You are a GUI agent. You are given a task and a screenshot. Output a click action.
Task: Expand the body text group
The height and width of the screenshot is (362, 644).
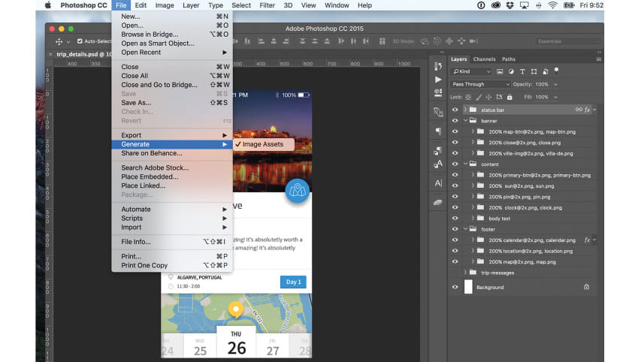pos(473,218)
